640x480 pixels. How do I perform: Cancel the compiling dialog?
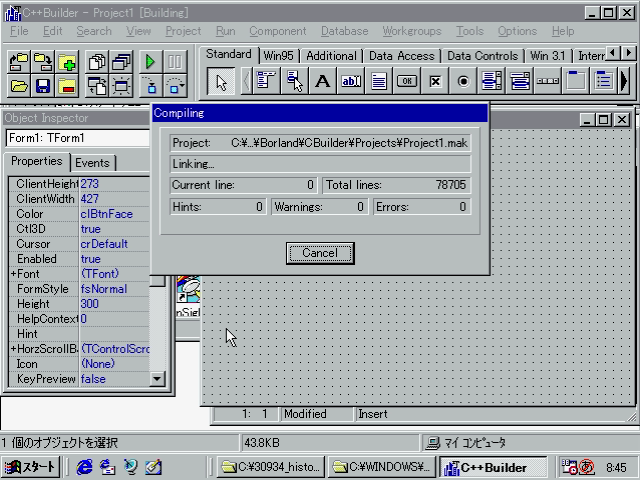(320, 253)
